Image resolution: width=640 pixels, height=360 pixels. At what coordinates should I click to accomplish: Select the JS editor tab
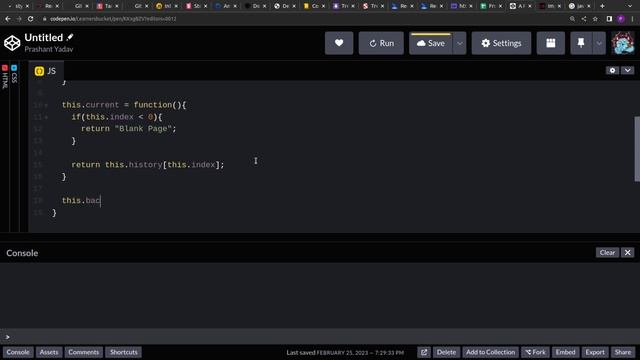[x=46, y=71]
